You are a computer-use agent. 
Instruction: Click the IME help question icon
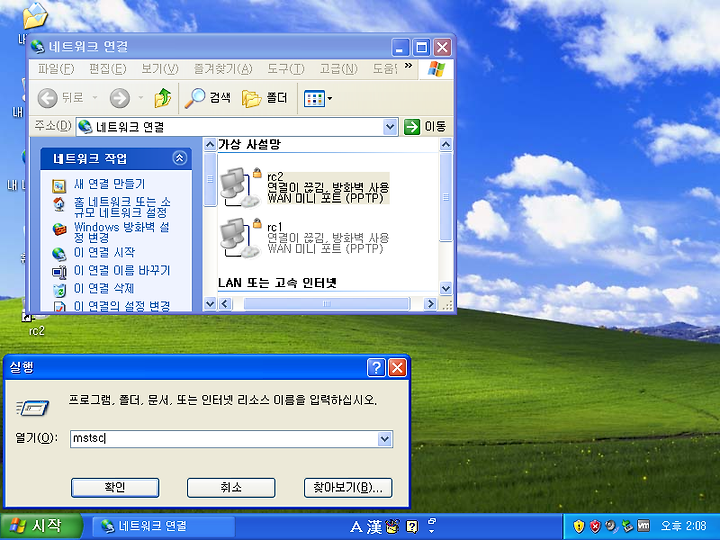pyautogui.click(x=412, y=527)
